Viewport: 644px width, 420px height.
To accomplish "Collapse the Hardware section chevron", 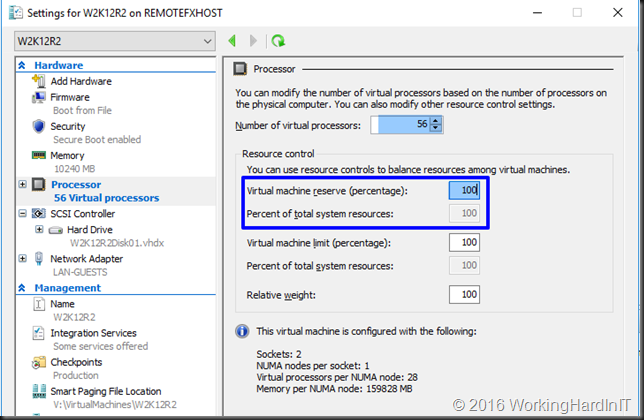I will pos(22,65).
